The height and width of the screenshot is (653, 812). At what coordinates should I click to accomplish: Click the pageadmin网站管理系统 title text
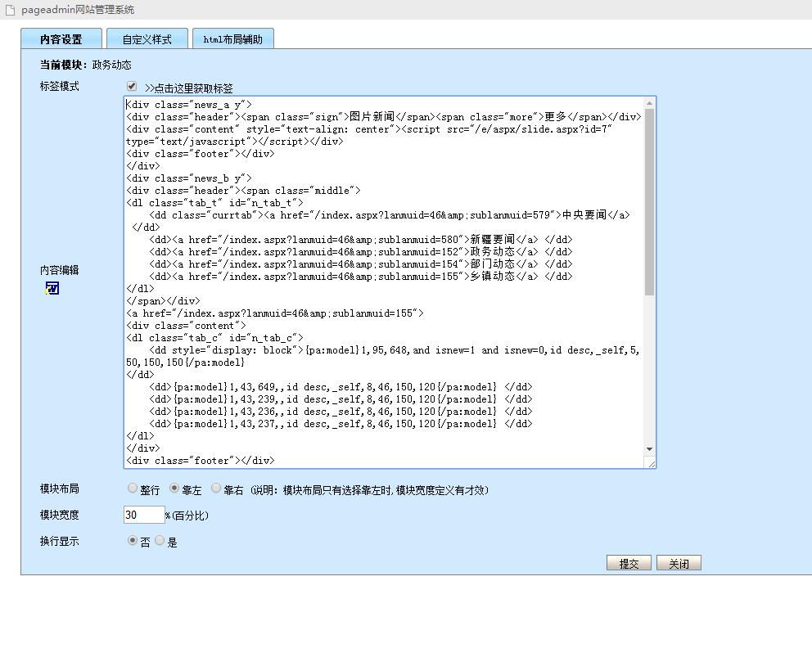[x=78, y=10]
